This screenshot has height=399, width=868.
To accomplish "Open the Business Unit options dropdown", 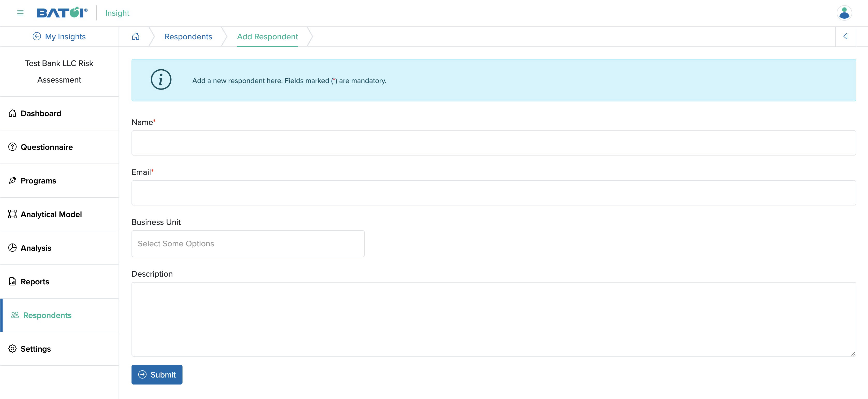I will [248, 244].
